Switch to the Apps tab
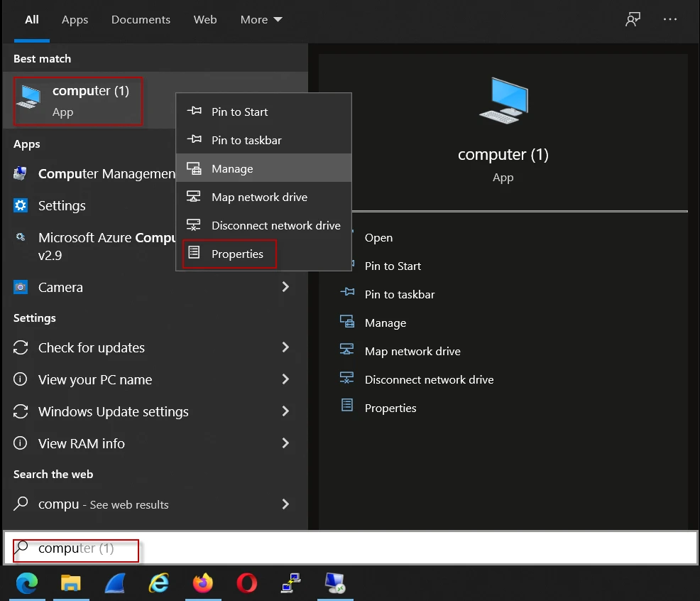This screenshot has width=700, height=601. pos(75,20)
